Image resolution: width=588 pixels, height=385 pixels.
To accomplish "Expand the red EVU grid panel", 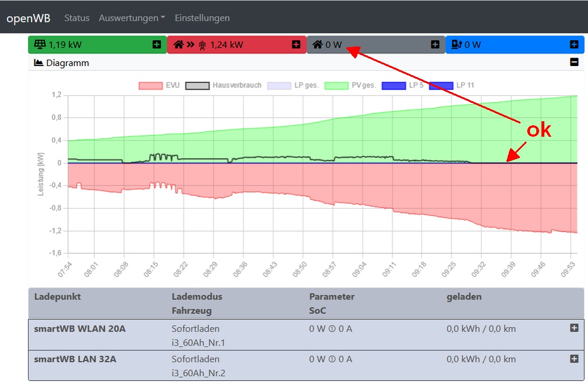I will tap(296, 45).
